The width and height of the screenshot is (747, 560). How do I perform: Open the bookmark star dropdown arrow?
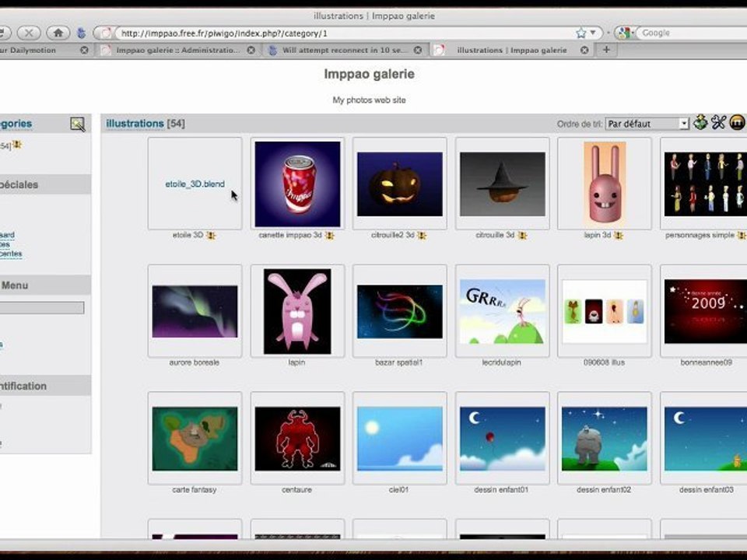593,33
